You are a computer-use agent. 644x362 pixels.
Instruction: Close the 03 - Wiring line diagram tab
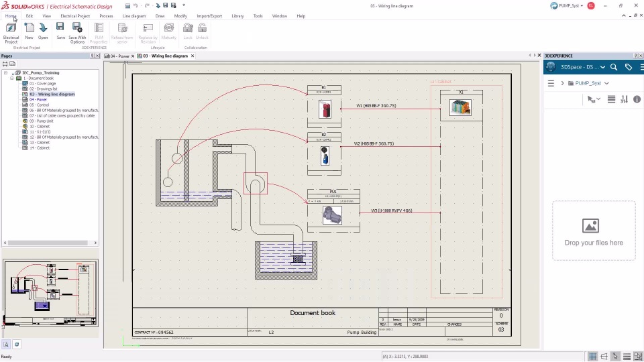point(193,56)
